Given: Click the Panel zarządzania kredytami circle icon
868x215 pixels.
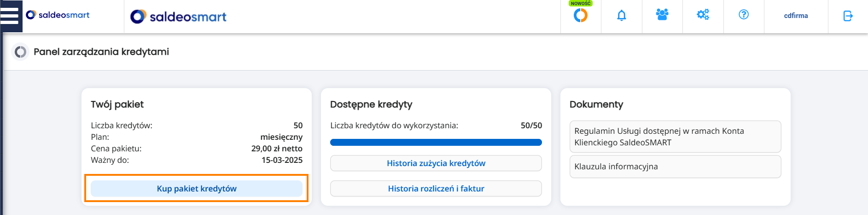Looking at the screenshot, I should pos(20,52).
